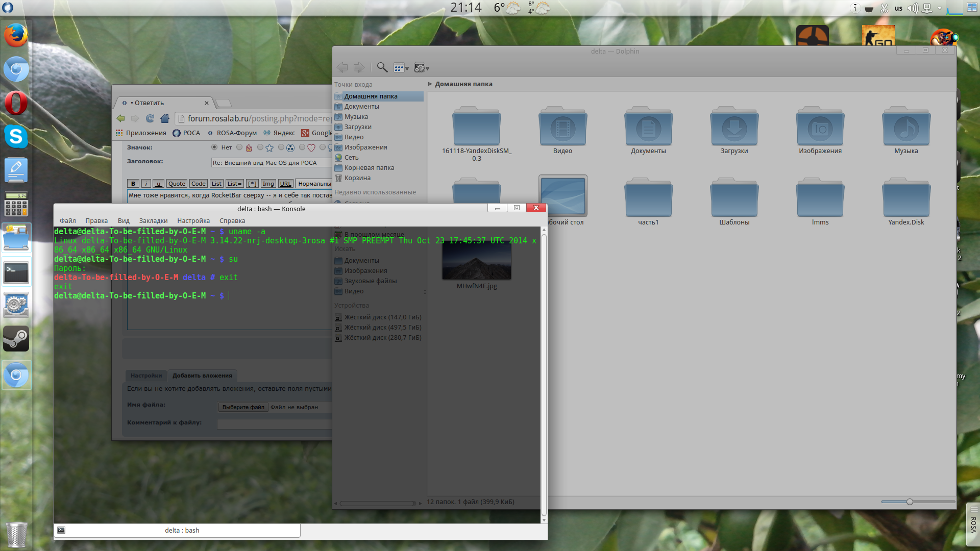The width and height of the screenshot is (980, 551).
Task: Expand the 'Домашняя папка' breadcrumb arrow
Action: 430,84
